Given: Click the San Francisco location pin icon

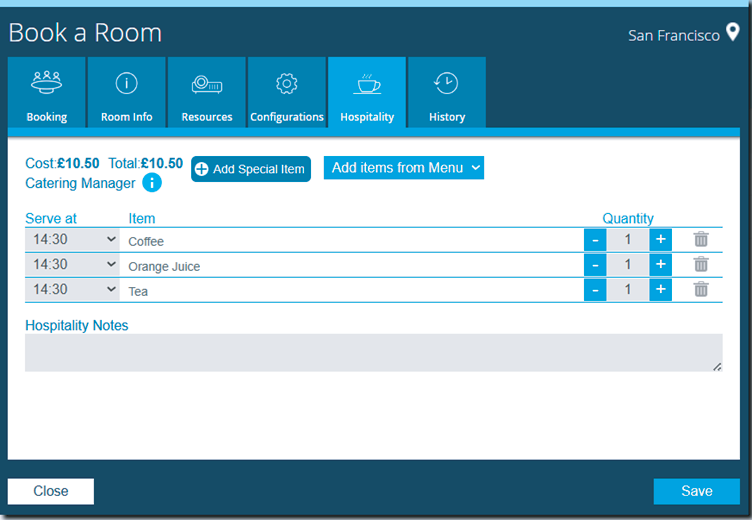Looking at the screenshot, I should (732, 34).
